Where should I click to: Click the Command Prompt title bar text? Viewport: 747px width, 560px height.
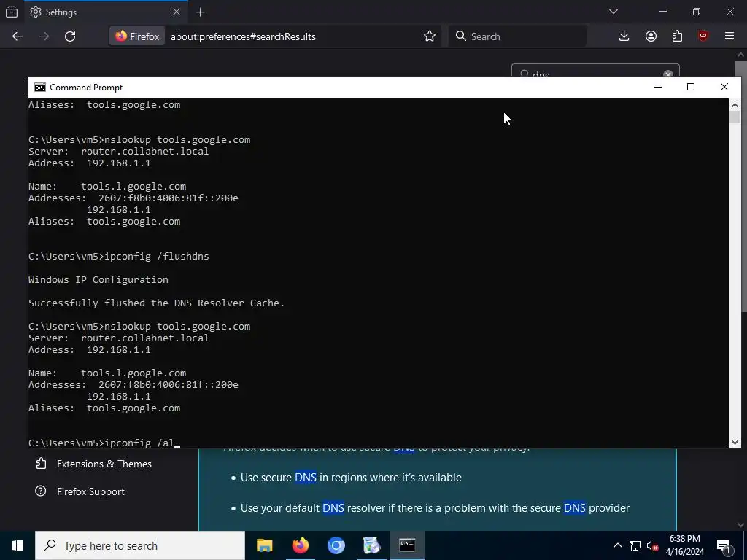pos(86,87)
